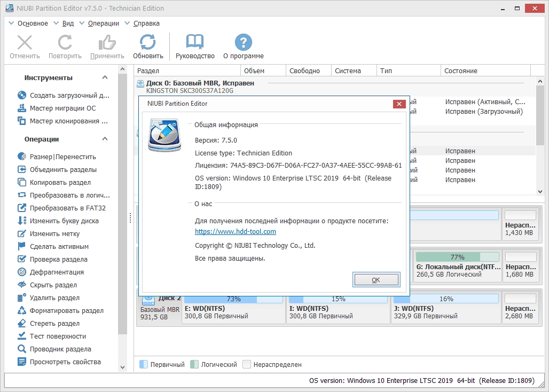The width and height of the screenshot is (549, 392).
Task: Click the Применить thumbs-up icon
Action: tap(107, 43)
